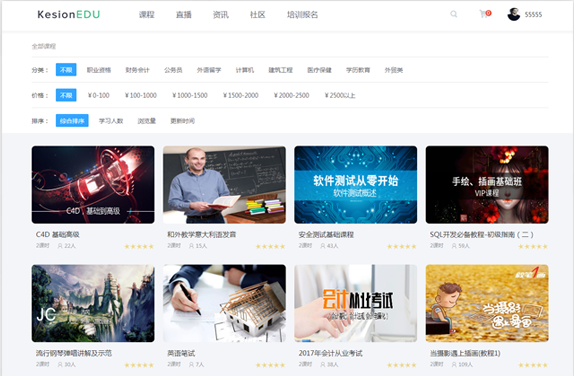Select 综合排序 sort option

pyautogui.click(x=72, y=120)
